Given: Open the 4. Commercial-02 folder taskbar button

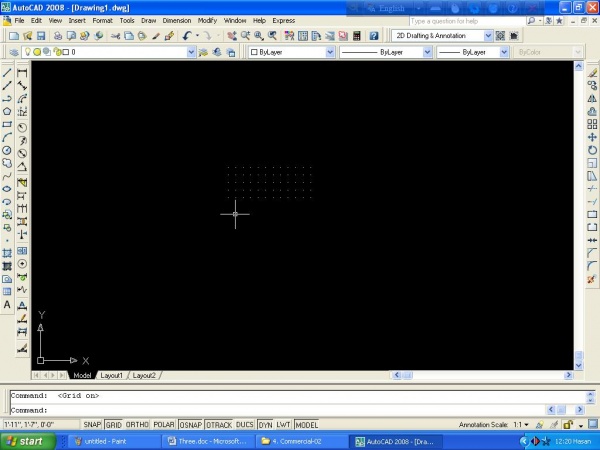Looking at the screenshot, I should pyautogui.click(x=301, y=441).
